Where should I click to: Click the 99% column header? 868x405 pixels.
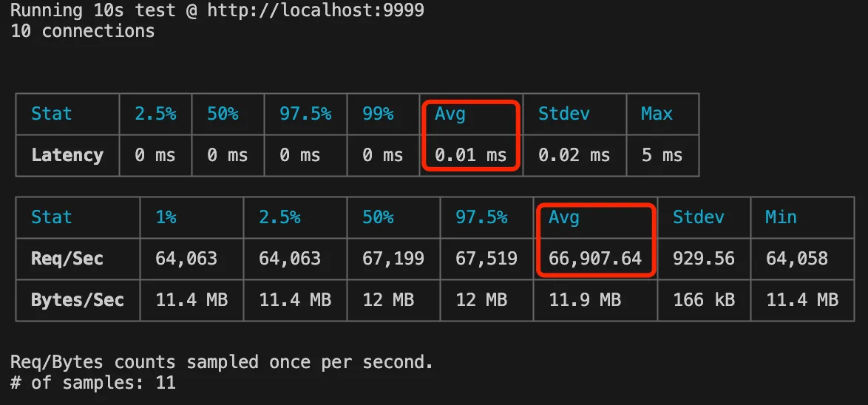pos(378,114)
